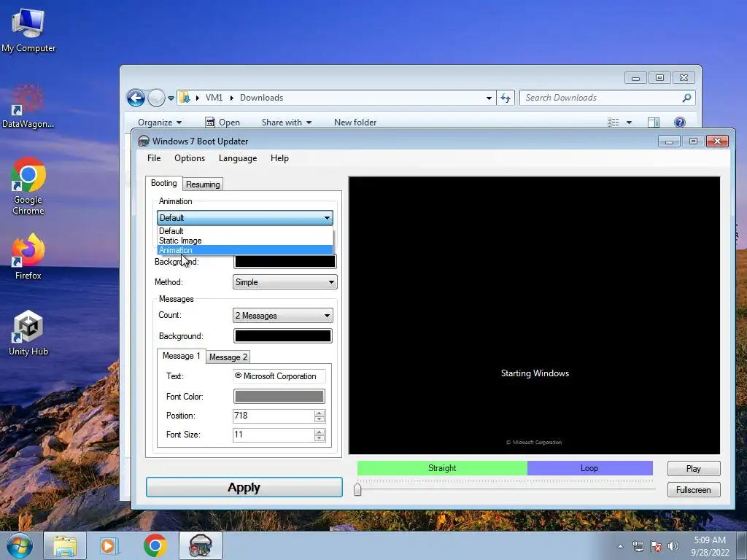
Task: Open Action Center flag icon
Action: [656, 546]
